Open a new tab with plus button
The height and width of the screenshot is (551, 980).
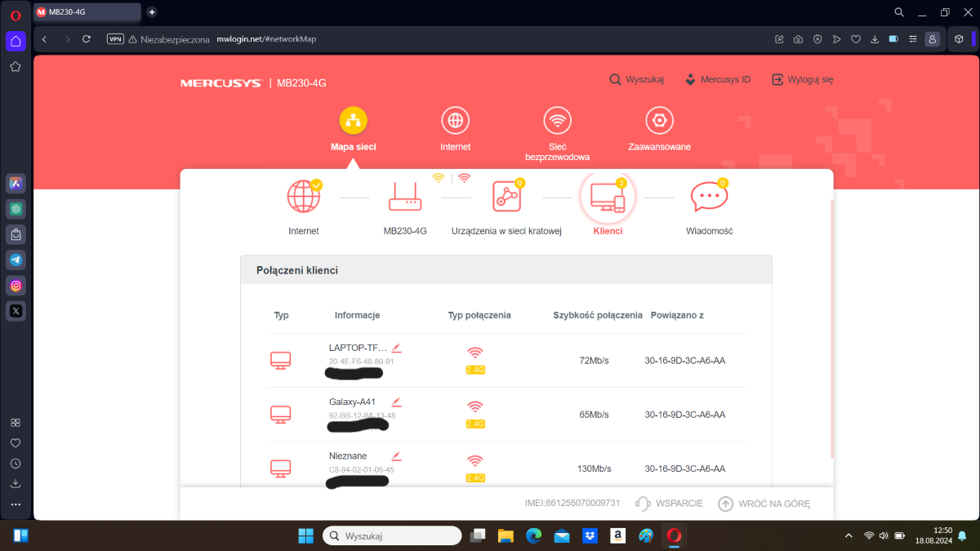coord(152,11)
